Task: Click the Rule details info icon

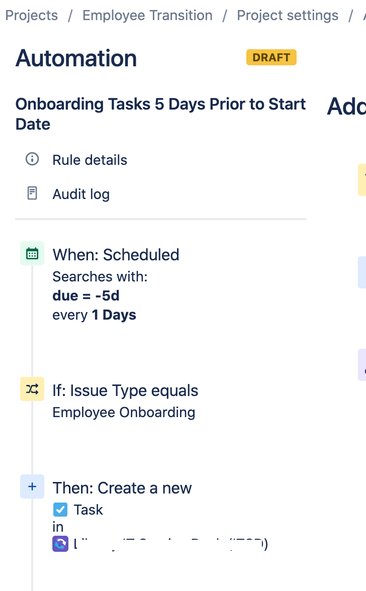Action: pyautogui.click(x=32, y=159)
